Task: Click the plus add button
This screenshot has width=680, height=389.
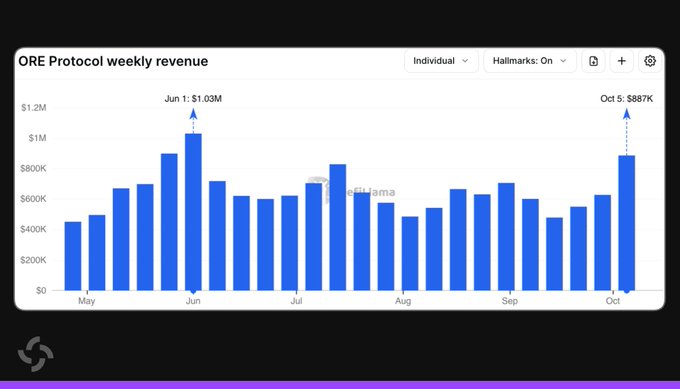Action: (621, 61)
